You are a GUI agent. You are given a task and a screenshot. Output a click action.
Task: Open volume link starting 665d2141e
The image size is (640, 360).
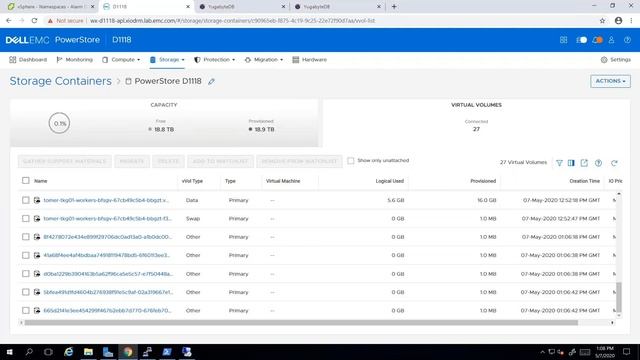(x=107, y=310)
